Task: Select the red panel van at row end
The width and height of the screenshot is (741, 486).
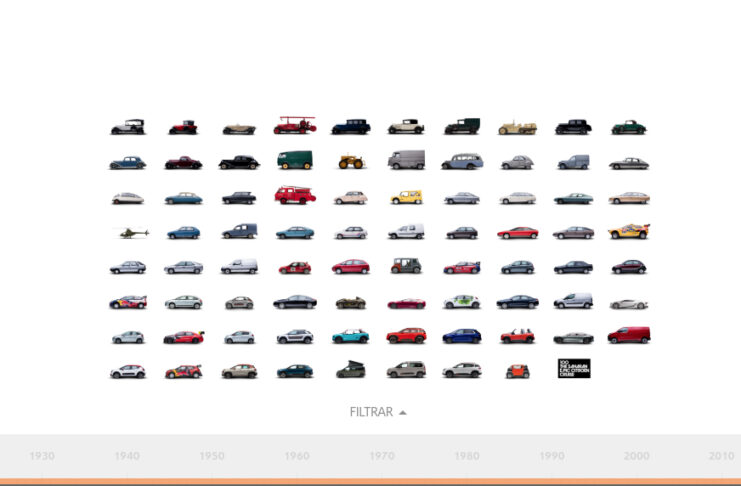Action: click(x=629, y=335)
